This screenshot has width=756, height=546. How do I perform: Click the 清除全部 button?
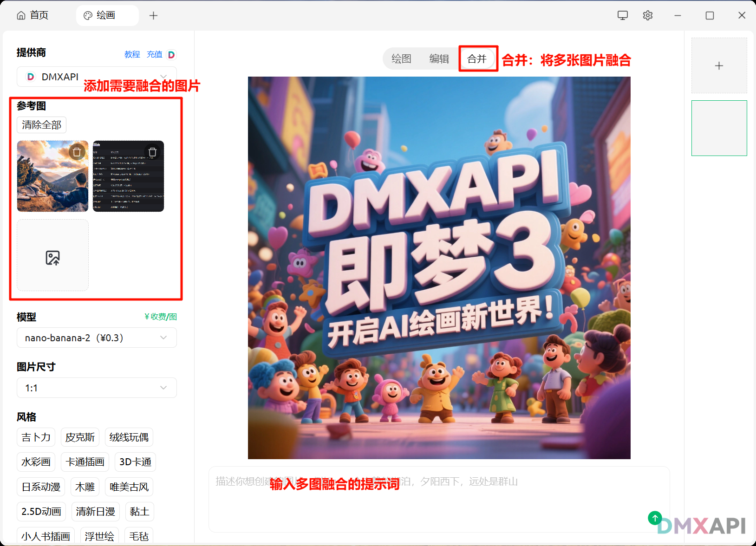(x=41, y=125)
